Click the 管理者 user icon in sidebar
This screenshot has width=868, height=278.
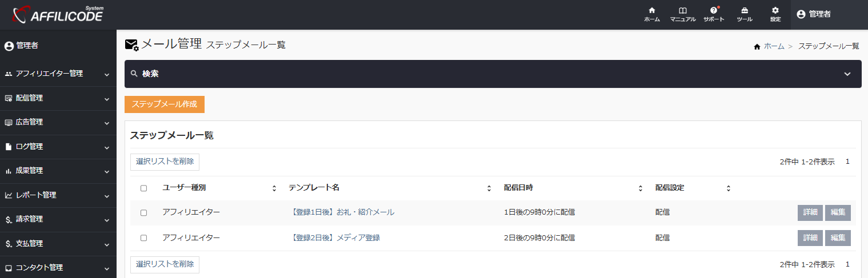9,46
